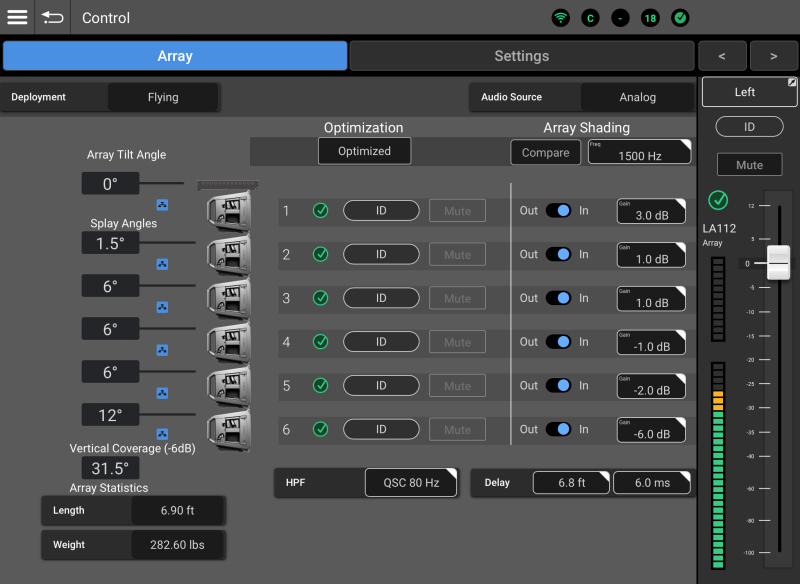Click the green status check for speaker 3

tap(320, 298)
